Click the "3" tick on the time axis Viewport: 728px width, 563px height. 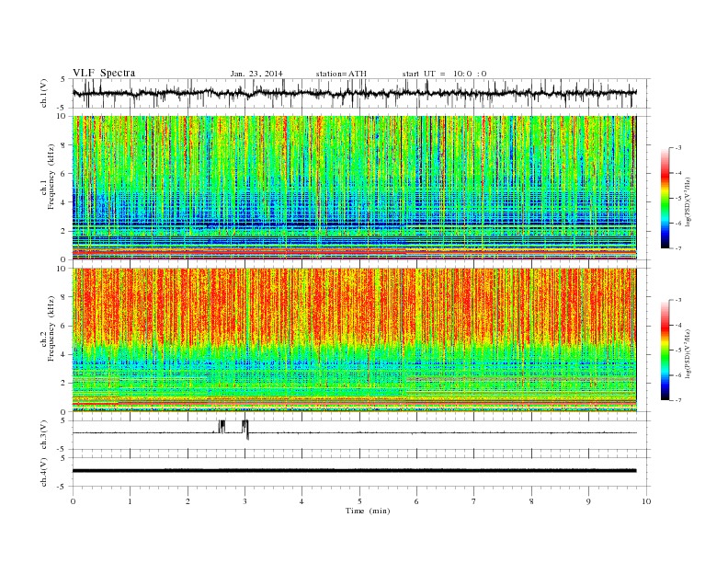pos(245,501)
